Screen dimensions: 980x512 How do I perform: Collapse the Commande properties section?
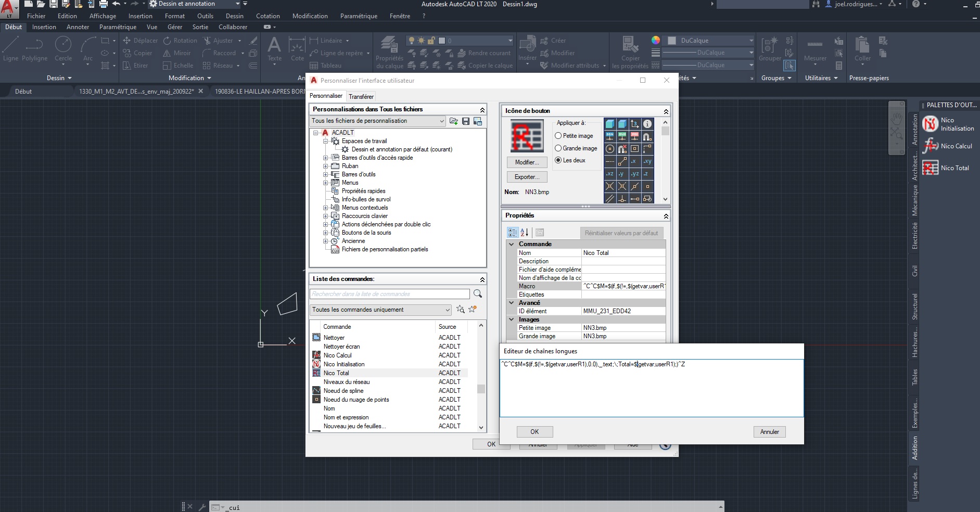click(x=512, y=244)
